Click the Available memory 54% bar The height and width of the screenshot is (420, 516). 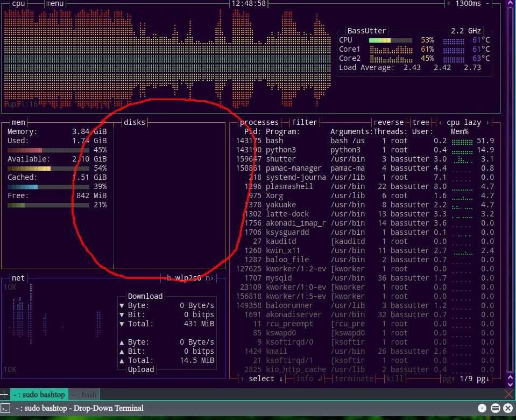pos(48,169)
